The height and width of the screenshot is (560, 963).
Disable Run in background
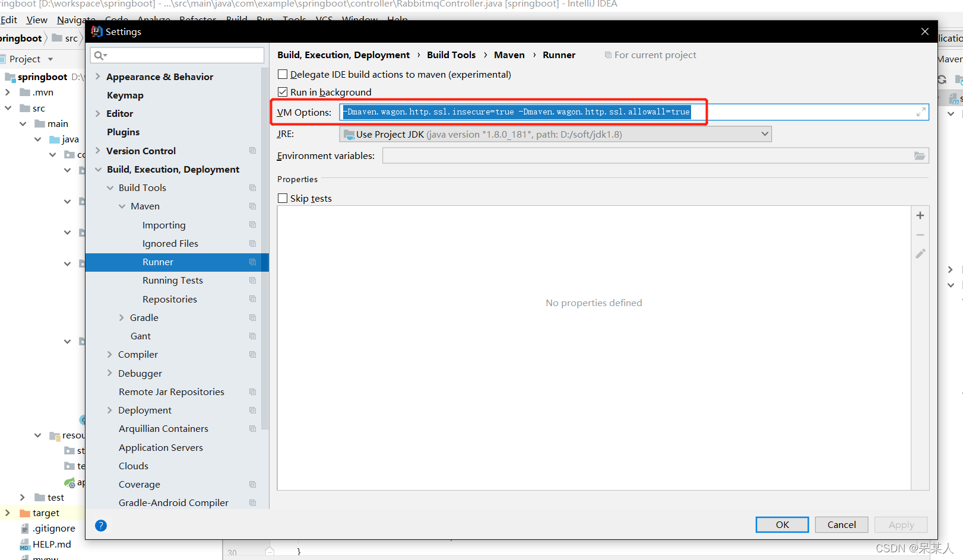point(283,92)
